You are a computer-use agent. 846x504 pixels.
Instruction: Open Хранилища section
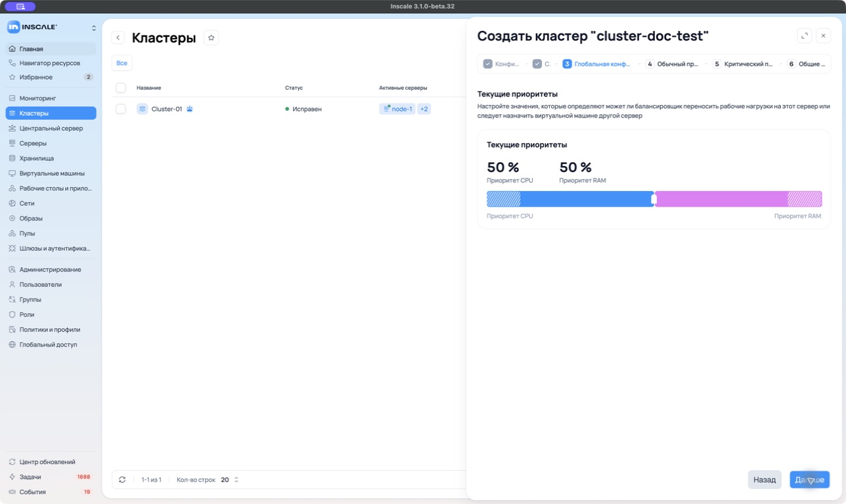(x=51, y=158)
